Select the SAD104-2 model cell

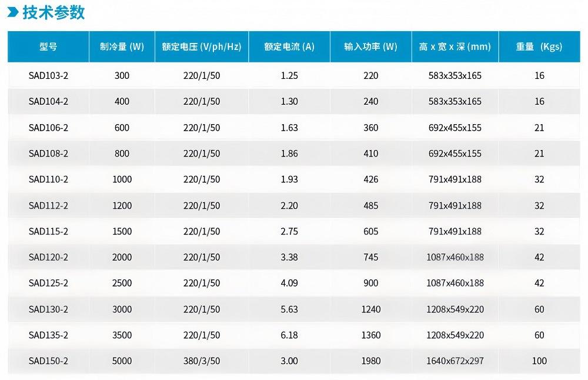48,101
